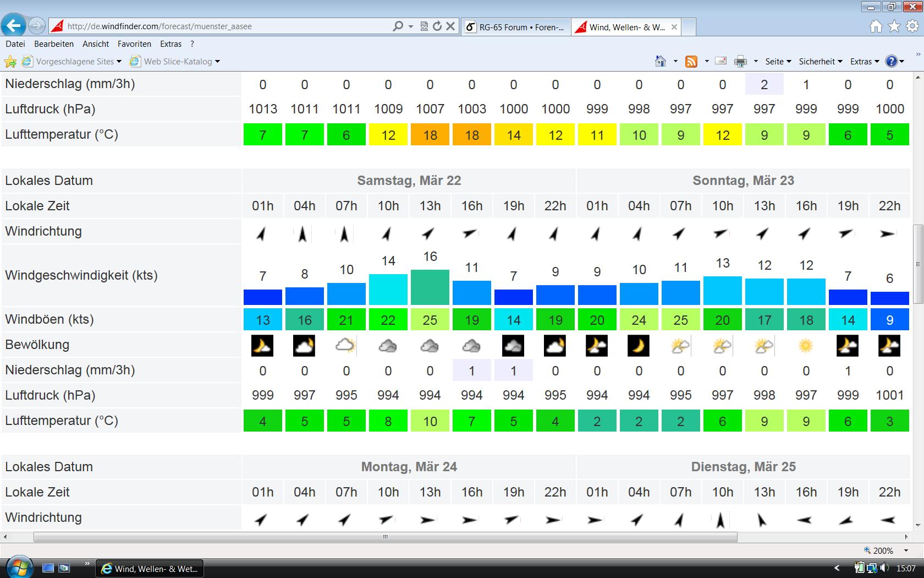Click the read mail envelope icon
The height and width of the screenshot is (578, 924).
click(721, 61)
